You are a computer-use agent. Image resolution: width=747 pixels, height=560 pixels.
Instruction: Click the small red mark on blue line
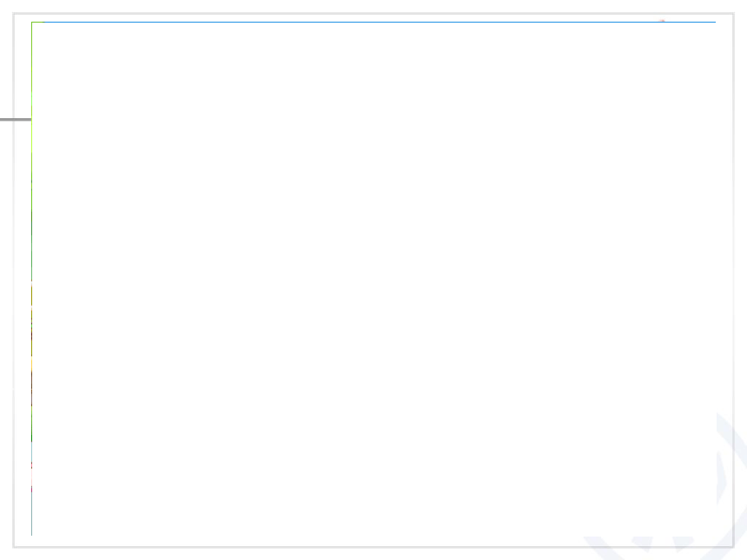click(x=662, y=21)
